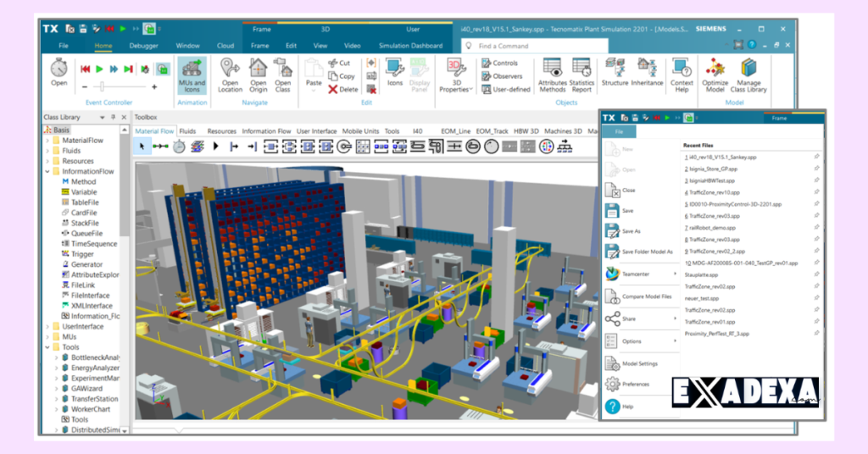This screenshot has width=868, height=454.
Task: Click Observers in Objects group
Action: 502,76
